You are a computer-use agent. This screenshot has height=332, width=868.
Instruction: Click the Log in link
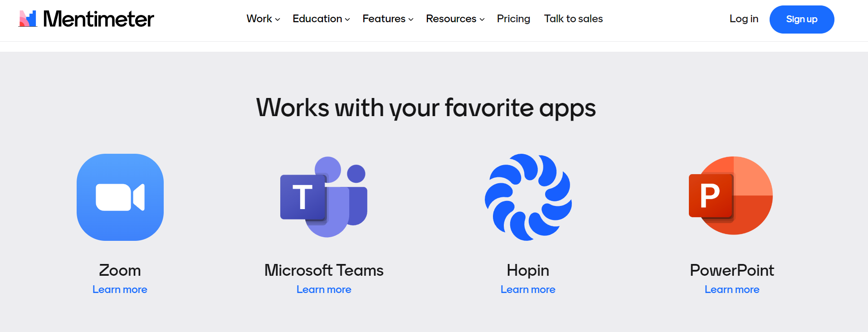point(744,19)
